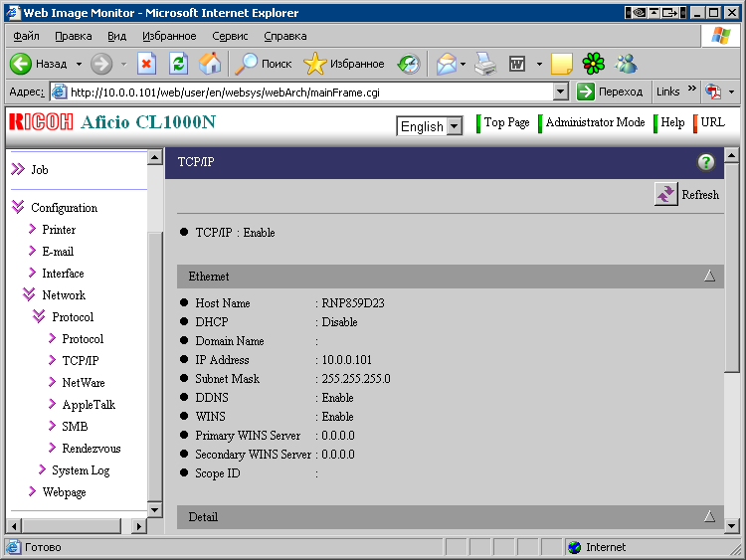Open the Вид menu

coord(116,36)
